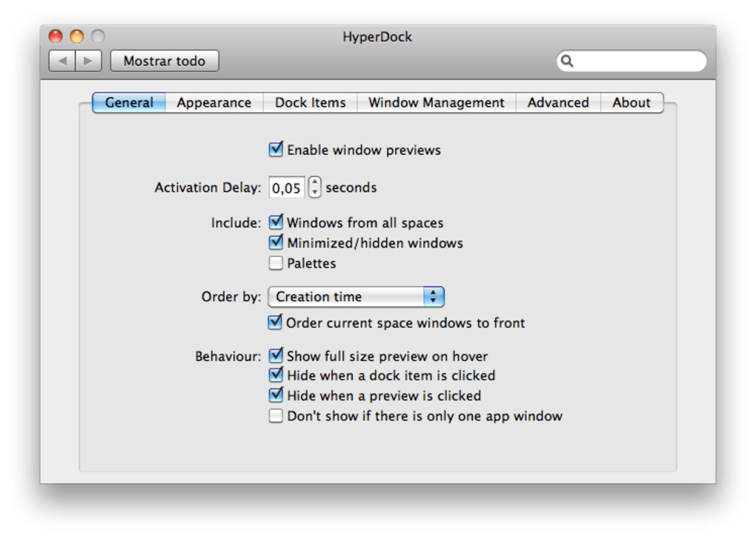Open the Dock Items tab

[x=310, y=103]
